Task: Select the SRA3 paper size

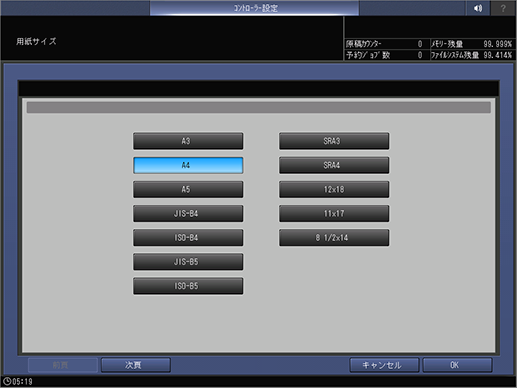Action: [334, 141]
